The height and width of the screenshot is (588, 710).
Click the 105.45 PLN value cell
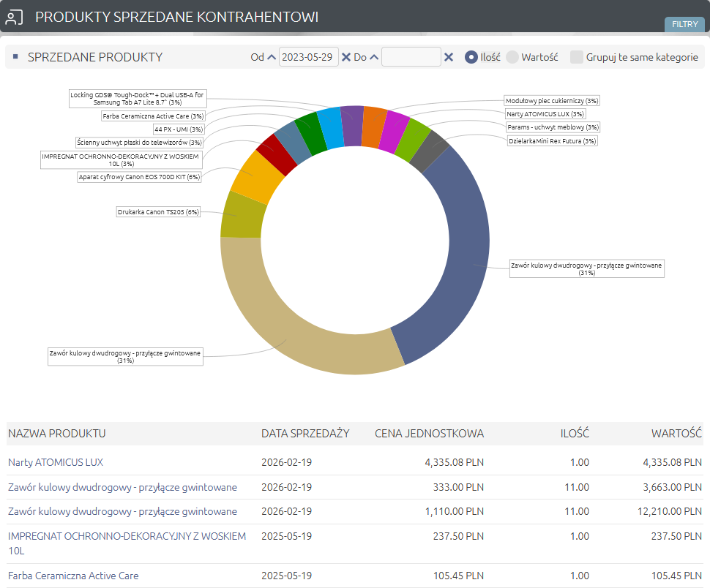pos(676,576)
